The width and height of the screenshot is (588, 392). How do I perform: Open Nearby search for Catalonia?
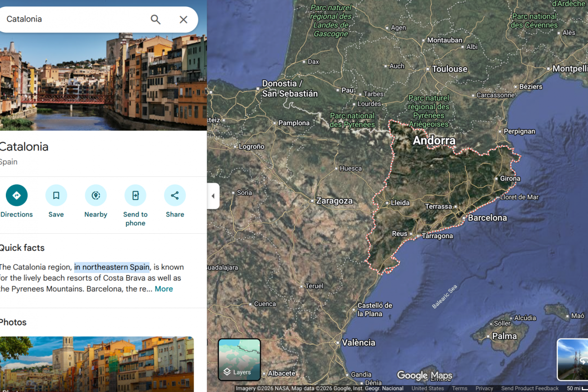95,195
